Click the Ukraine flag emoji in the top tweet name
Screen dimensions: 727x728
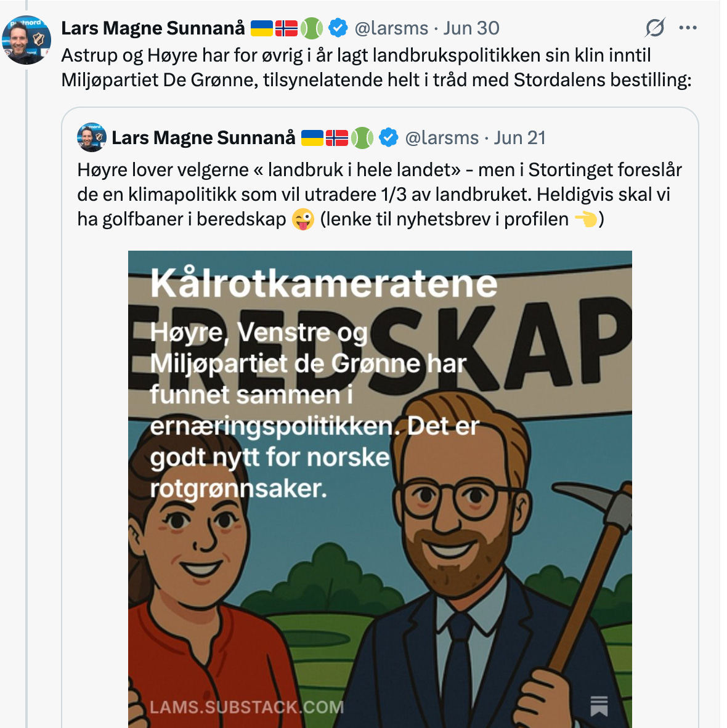[x=261, y=28]
